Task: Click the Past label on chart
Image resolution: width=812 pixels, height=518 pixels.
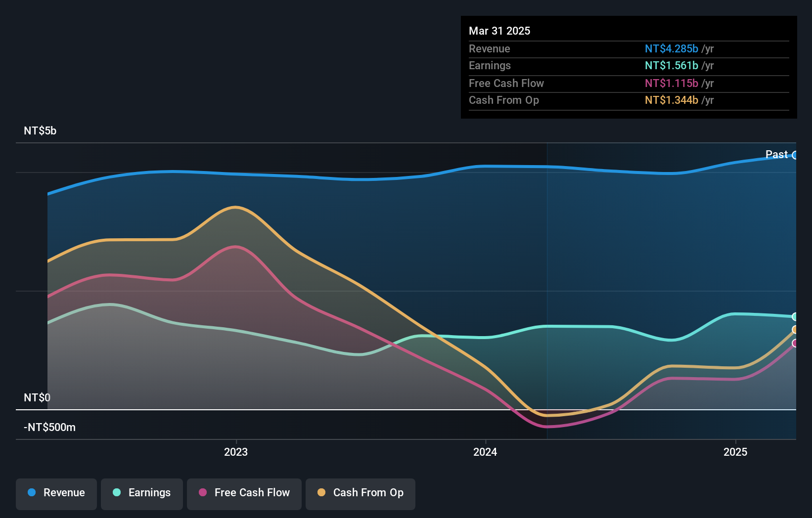Action: tap(776, 154)
